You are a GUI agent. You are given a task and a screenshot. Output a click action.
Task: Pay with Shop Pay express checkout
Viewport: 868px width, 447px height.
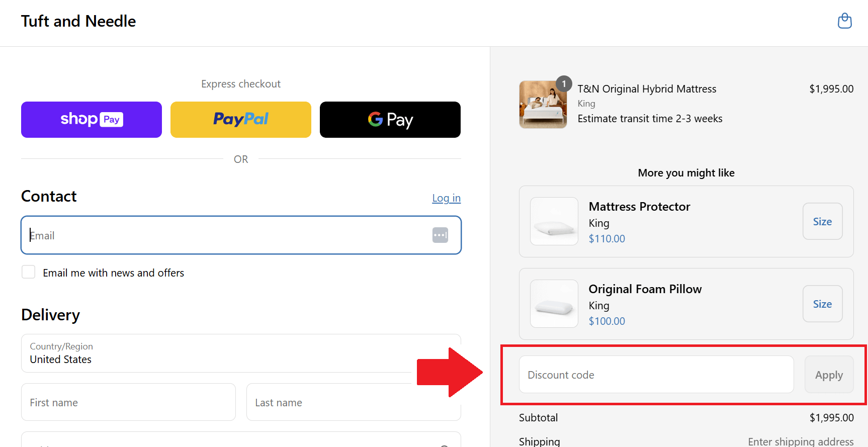coord(92,120)
